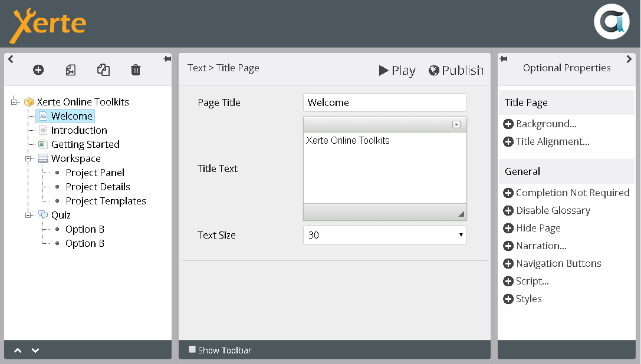The height and width of the screenshot is (364, 641).
Task: Click the Quiz speech bubble icon
Action: 43,215
